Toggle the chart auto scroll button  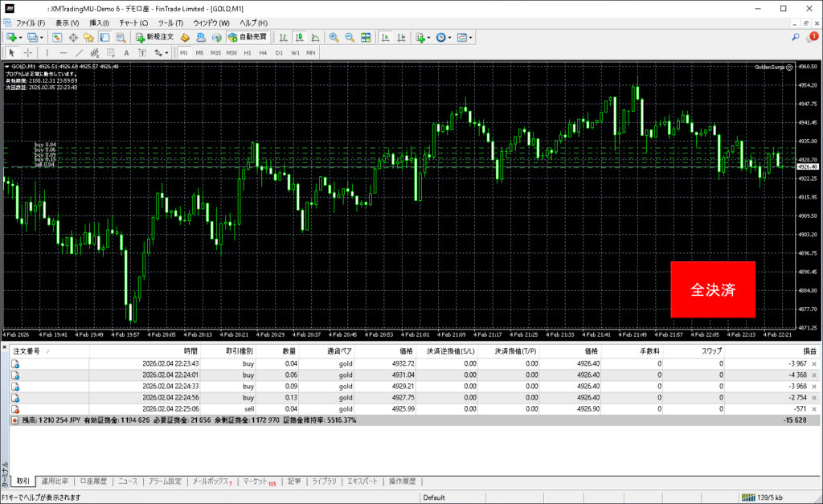[385, 38]
